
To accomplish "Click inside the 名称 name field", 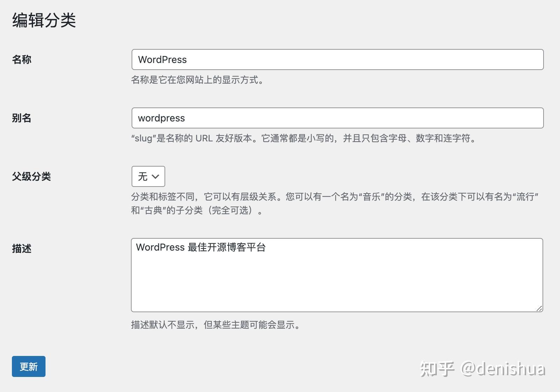I will [336, 59].
